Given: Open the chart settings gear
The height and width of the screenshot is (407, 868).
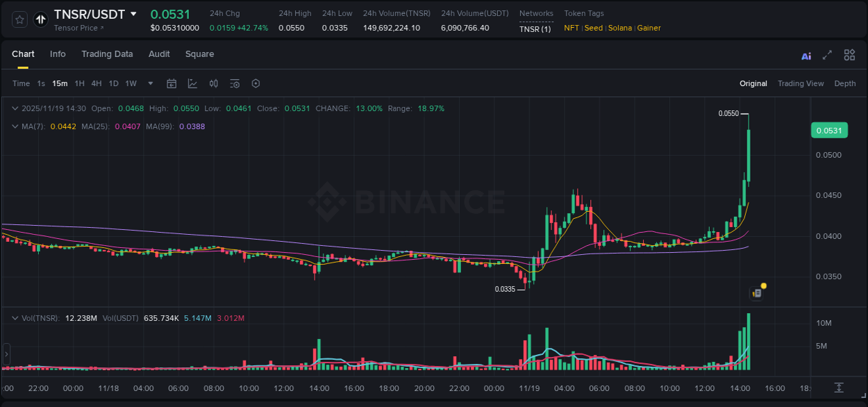Looking at the screenshot, I should tap(256, 83).
